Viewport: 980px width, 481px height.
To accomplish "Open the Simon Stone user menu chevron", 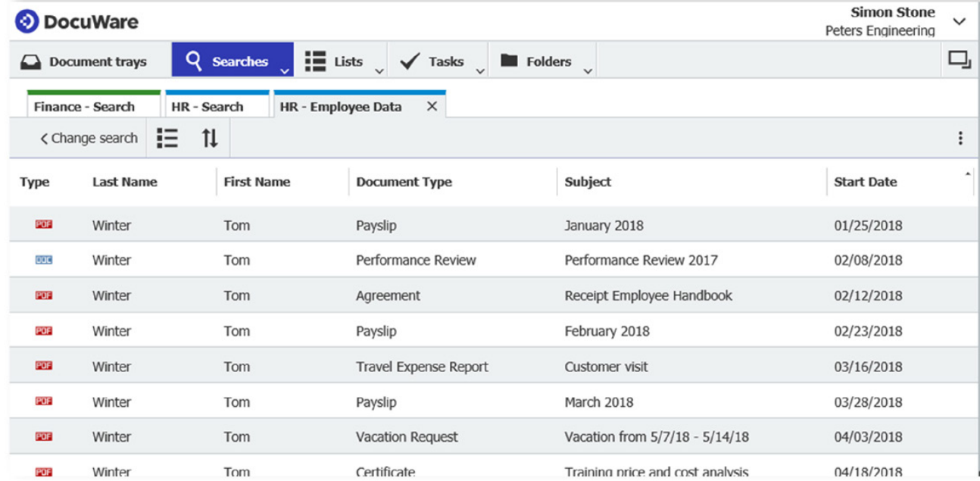I will 960,21.
